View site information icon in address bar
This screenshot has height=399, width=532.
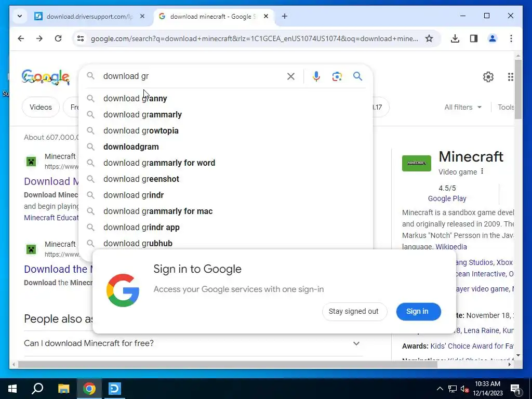pyautogui.click(x=81, y=38)
